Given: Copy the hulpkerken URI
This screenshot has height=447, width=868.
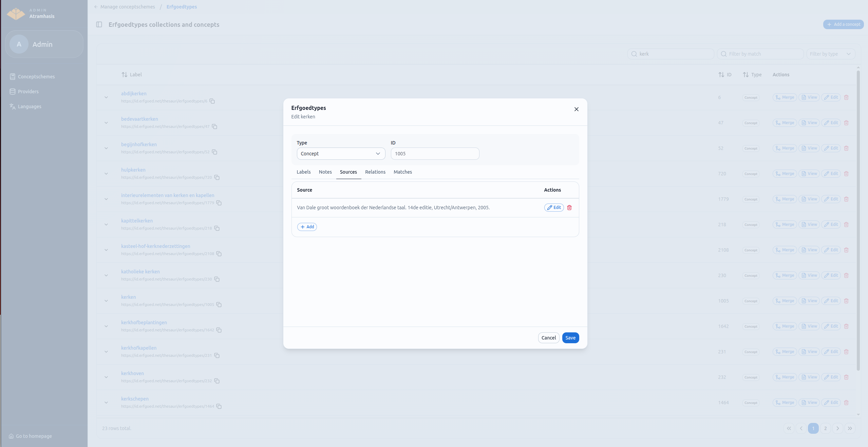Looking at the screenshot, I should (217, 177).
